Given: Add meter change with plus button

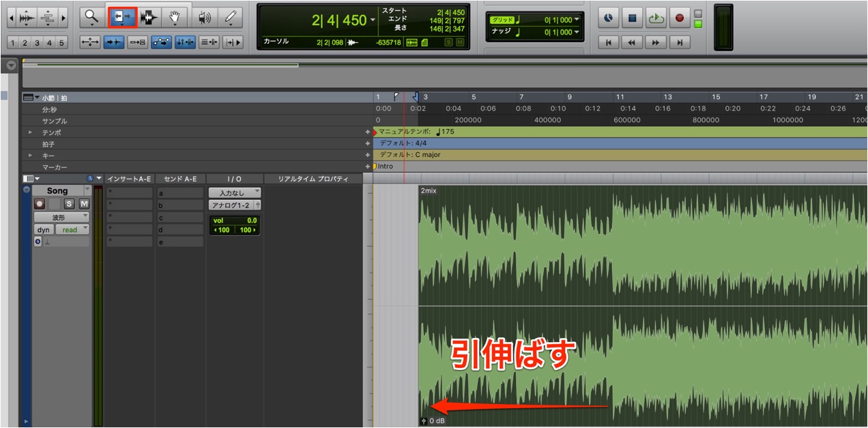Looking at the screenshot, I should 368,143.
